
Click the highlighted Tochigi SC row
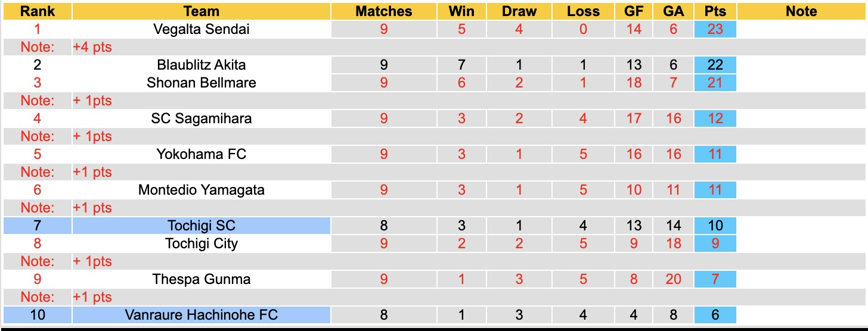point(201,226)
